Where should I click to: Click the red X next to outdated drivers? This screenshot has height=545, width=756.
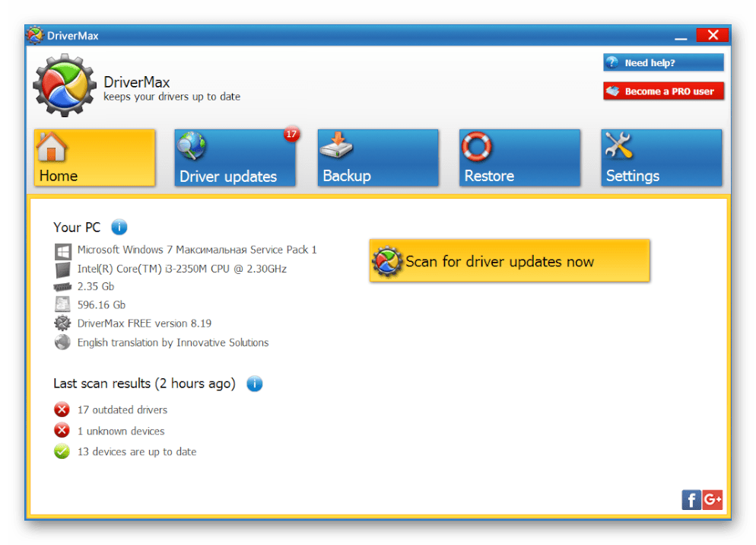pos(62,410)
